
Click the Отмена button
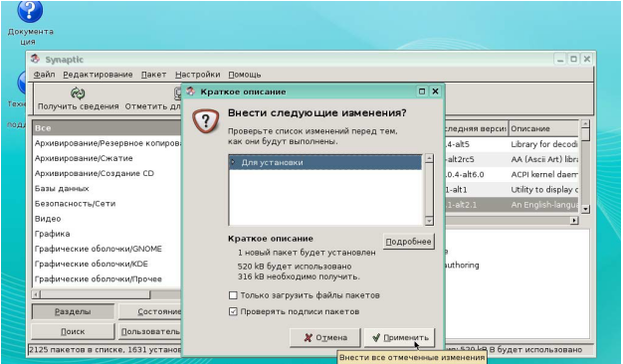[325, 337]
